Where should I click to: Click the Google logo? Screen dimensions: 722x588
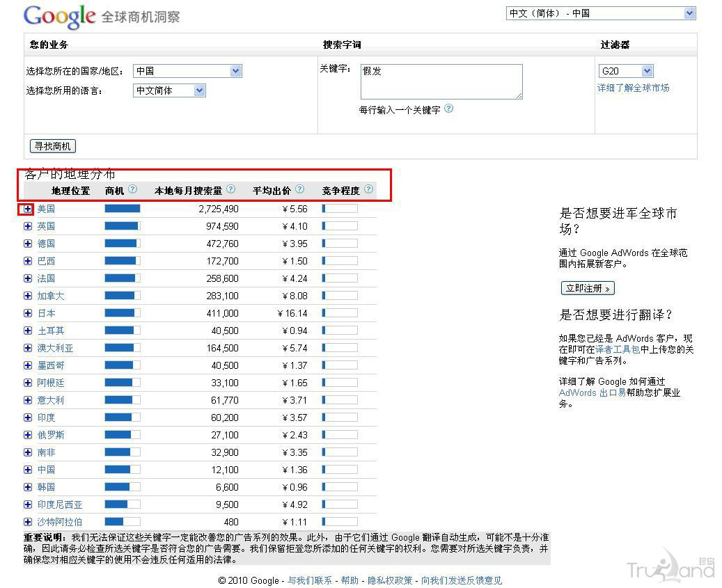coord(59,17)
